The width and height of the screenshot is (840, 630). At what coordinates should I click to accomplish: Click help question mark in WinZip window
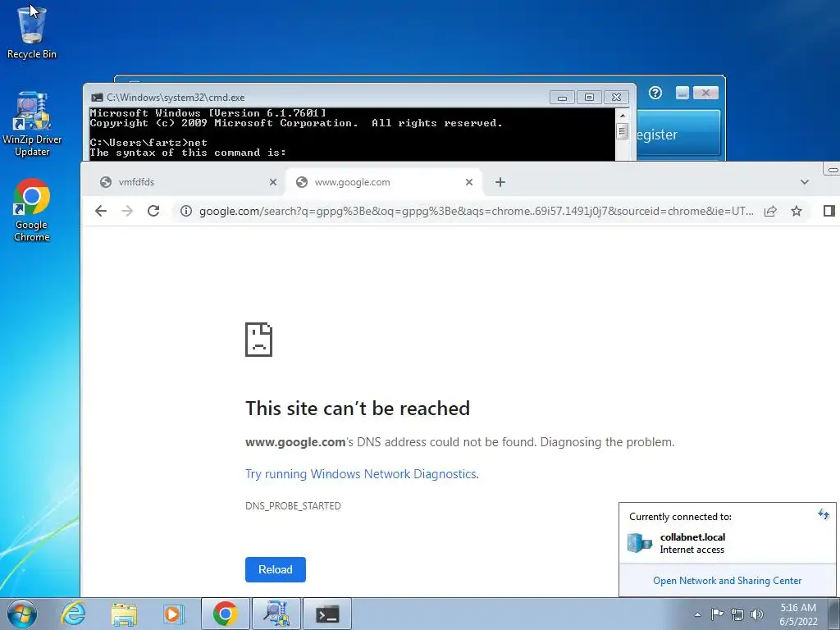click(655, 94)
